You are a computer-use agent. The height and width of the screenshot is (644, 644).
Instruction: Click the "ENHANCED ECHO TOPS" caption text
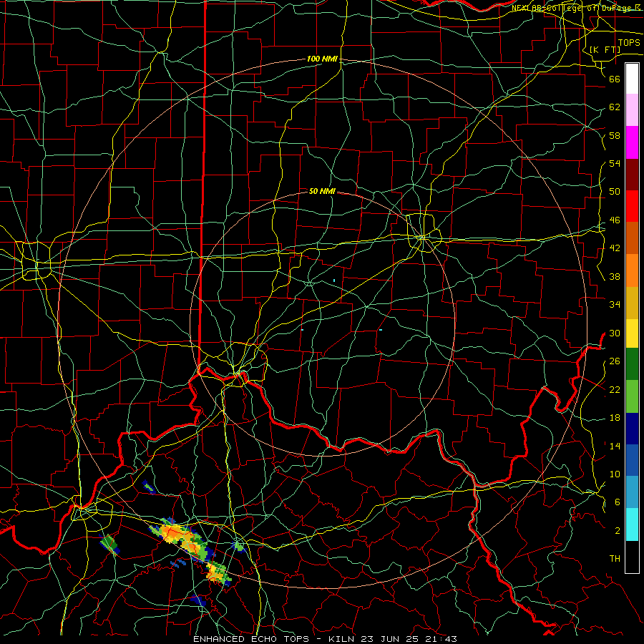point(251,639)
